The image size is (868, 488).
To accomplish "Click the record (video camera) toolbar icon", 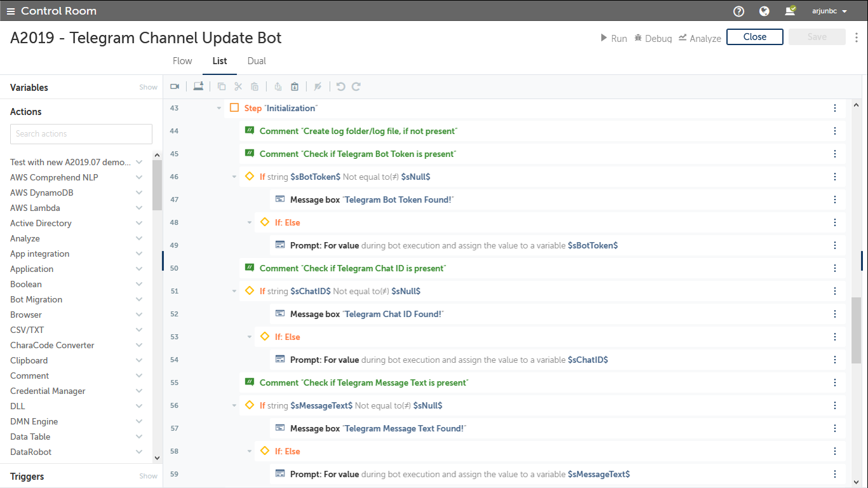I will (175, 86).
